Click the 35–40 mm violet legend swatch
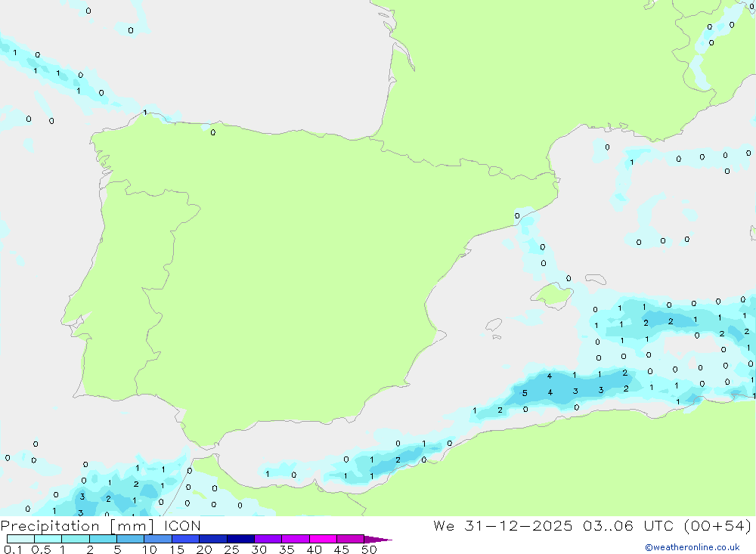 296,539
